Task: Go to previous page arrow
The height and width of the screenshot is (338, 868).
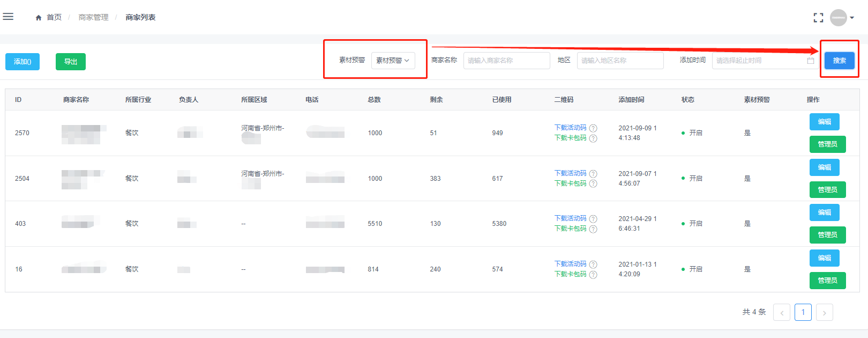Action: tap(782, 312)
